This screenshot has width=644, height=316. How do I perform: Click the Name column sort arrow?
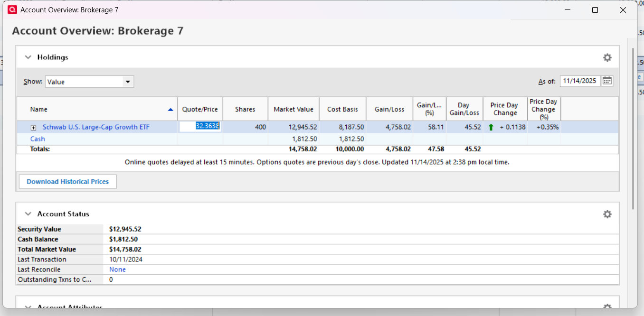click(x=170, y=110)
